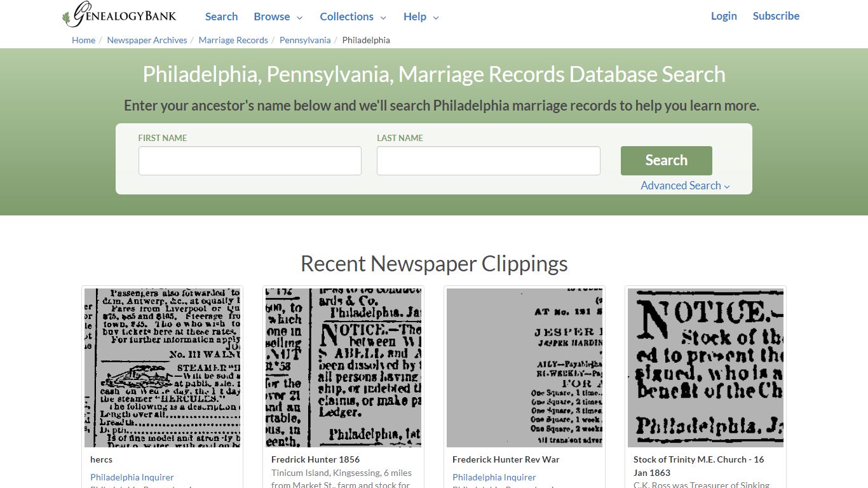Click the Login link
868x488 pixels.
pyautogui.click(x=724, y=16)
